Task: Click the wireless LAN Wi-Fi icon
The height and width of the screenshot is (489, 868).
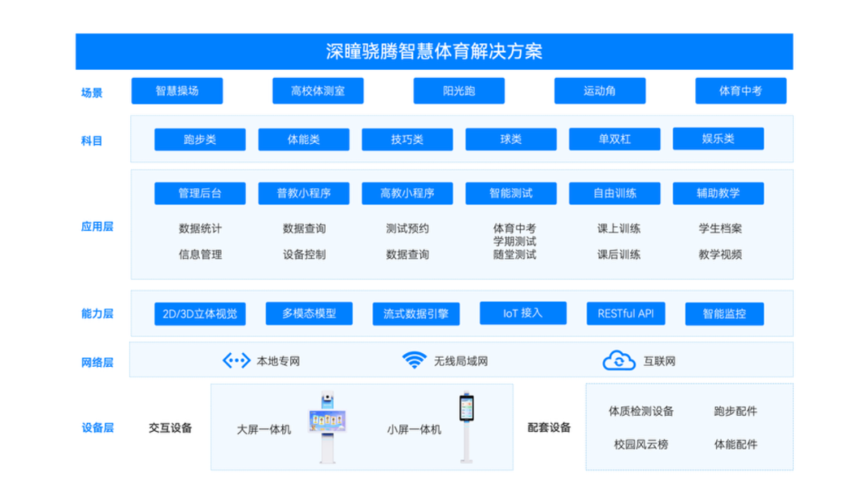Action: (x=414, y=360)
